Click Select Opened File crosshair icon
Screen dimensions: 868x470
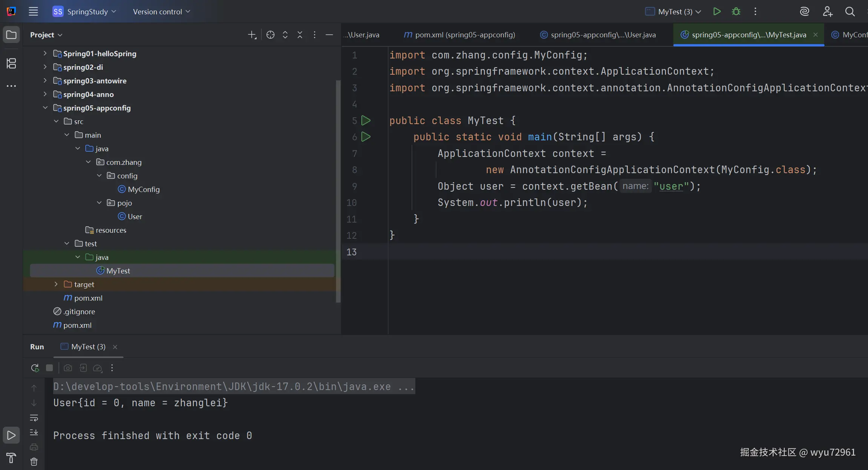click(x=270, y=35)
